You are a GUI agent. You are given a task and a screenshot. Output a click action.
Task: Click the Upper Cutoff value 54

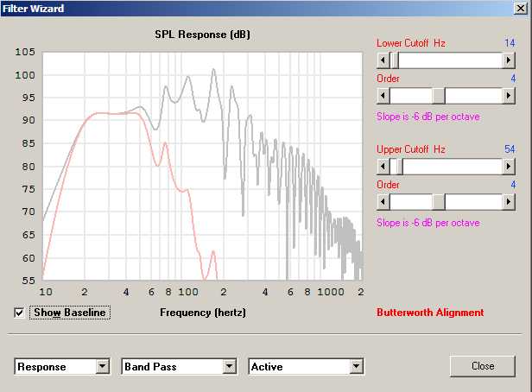click(510, 149)
